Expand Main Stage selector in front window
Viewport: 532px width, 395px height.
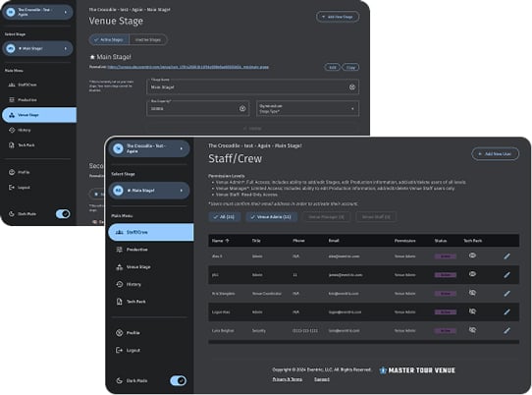149,191
